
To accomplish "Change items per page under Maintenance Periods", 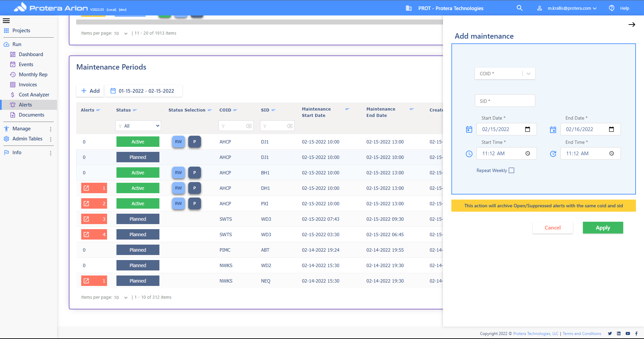I will [x=120, y=297].
